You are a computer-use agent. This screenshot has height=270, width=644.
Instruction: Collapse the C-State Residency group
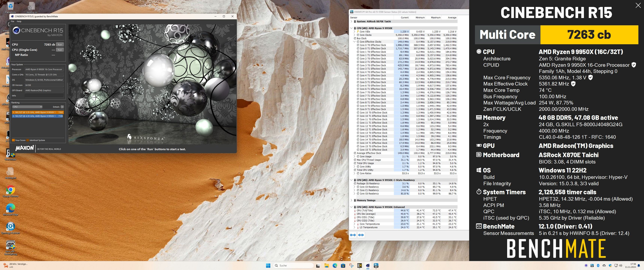pos(352,180)
